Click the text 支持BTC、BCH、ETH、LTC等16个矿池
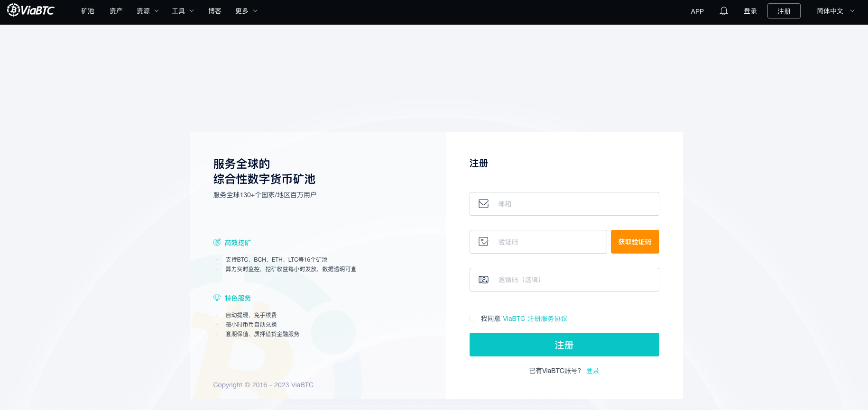Viewport: 868px width, 410px height. 277,260
